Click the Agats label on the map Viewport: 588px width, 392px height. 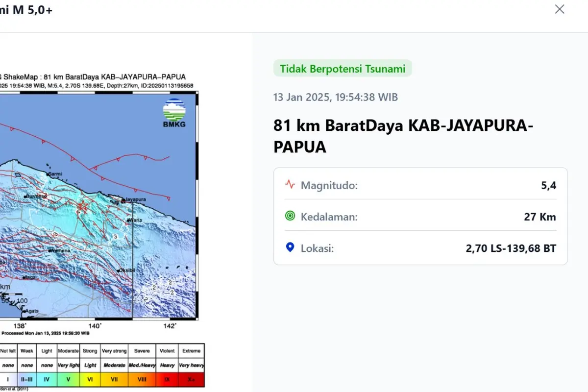pos(32,311)
